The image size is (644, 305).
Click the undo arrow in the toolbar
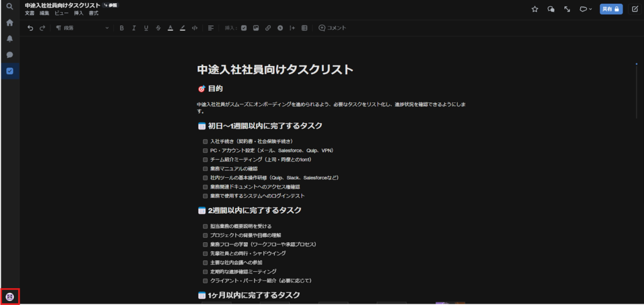pos(30,28)
